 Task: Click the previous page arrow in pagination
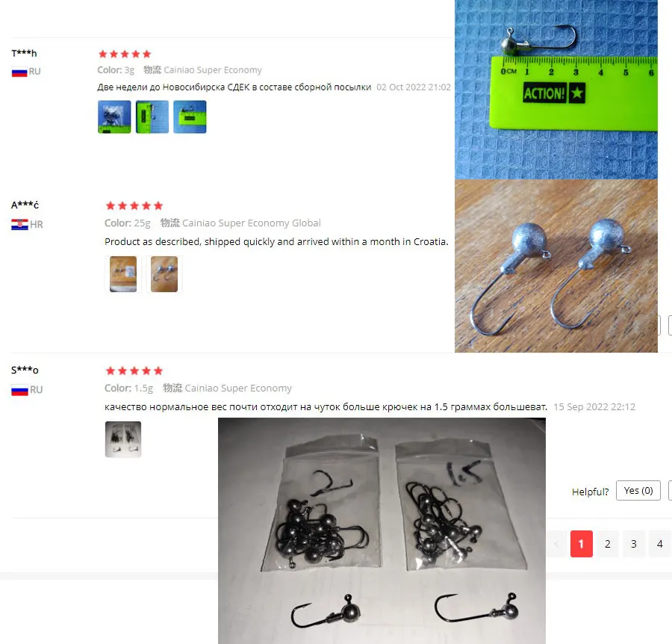click(557, 544)
